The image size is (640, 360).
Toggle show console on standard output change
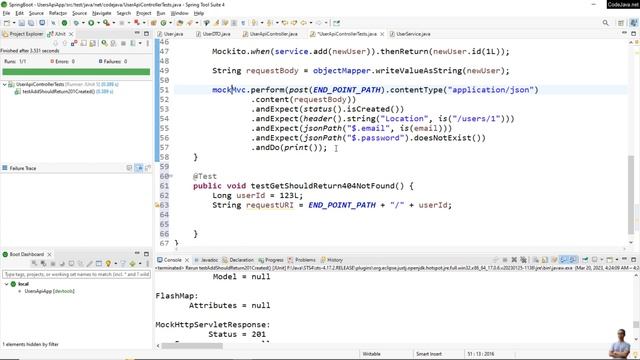click(x=564, y=260)
